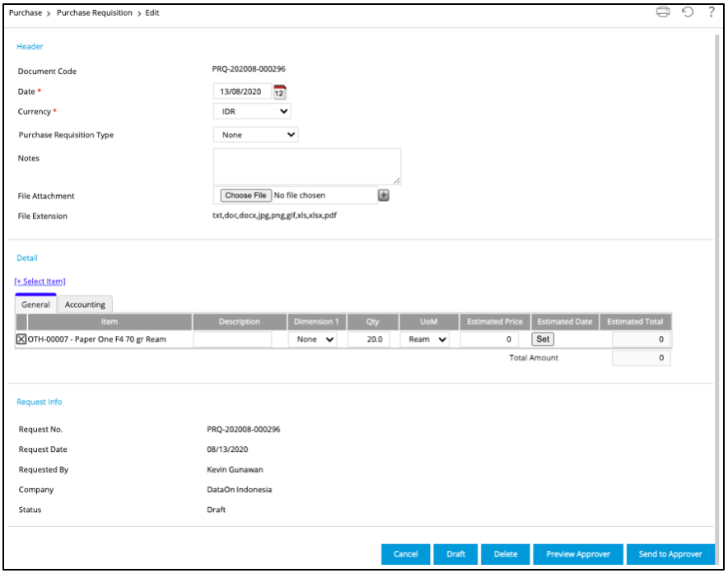Image resolution: width=728 pixels, height=573 pixels.
Task: Click the Purchase Requisition breadcrumb
Action: click(x=94, y=12)
